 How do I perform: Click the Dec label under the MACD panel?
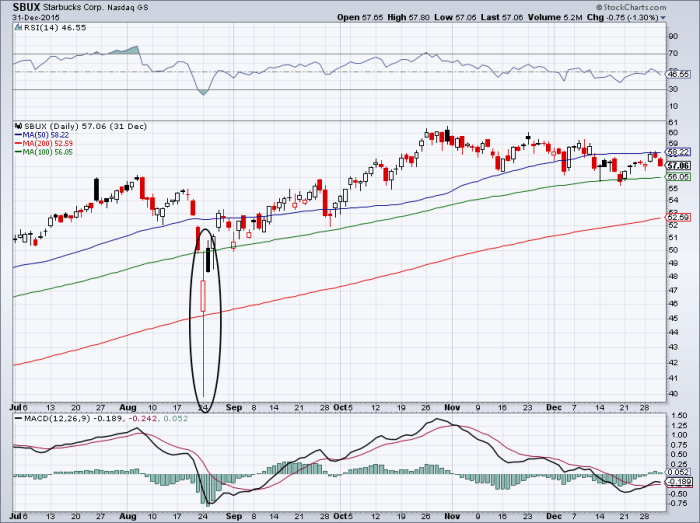[x=554, y=516]
